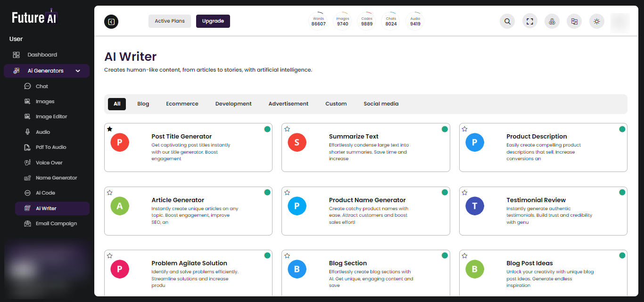
Task: Toggle fullscreen mode from the header
Action: click(529, 21)
